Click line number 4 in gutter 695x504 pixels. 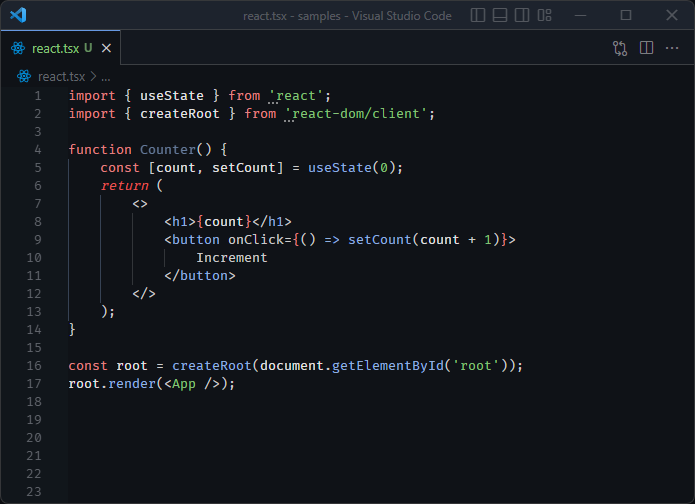pyautogui.click(x=38, y=150)
